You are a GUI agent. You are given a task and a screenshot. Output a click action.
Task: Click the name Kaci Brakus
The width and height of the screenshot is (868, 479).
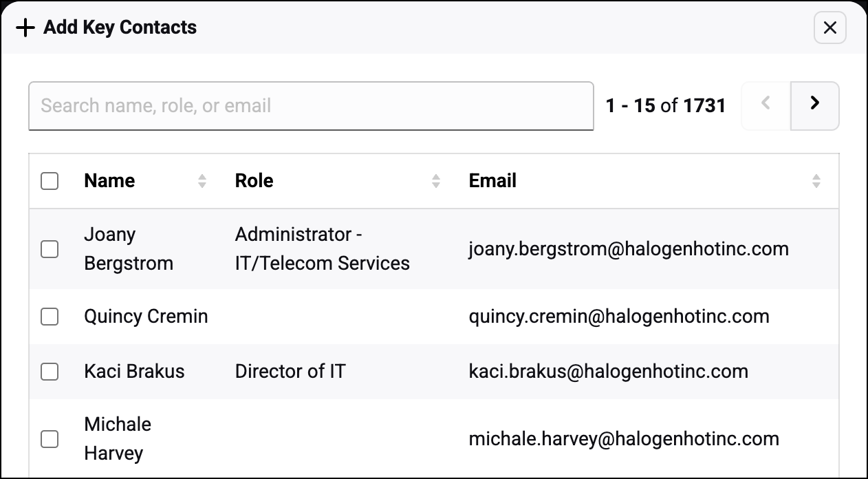(x=134, y=372)
